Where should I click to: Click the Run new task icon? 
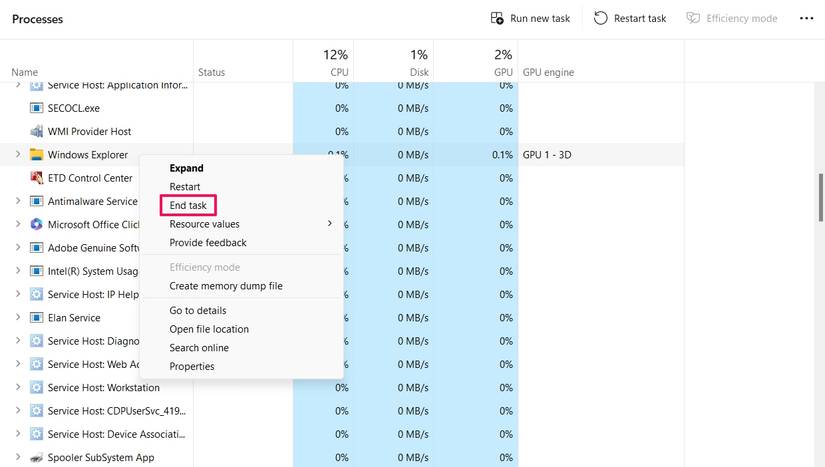click(x=497, y=18)
